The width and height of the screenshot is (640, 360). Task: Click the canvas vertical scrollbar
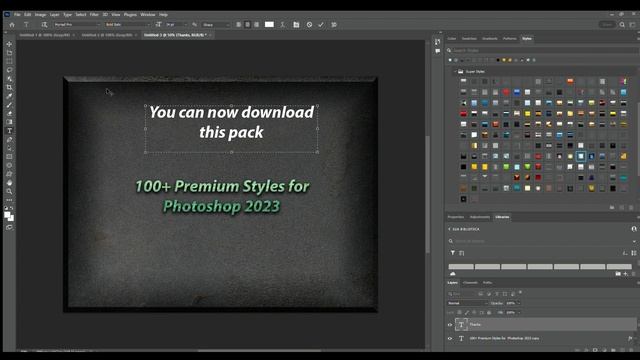pos(427,194)
